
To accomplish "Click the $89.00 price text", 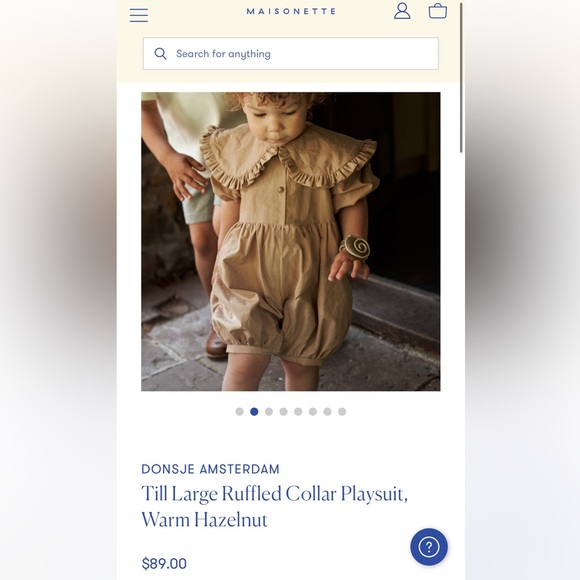I will [164, 564].
